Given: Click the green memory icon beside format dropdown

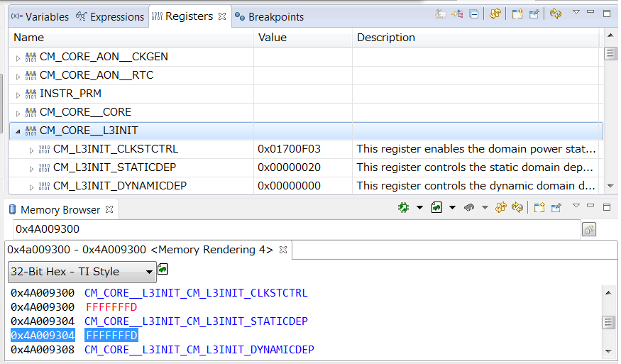Looking at the screenshot, I should click(x=163, y=269).
